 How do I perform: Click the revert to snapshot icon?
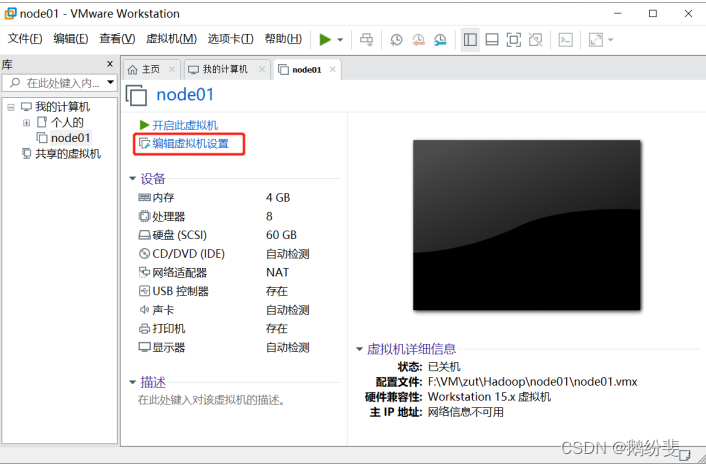(418, 40)
